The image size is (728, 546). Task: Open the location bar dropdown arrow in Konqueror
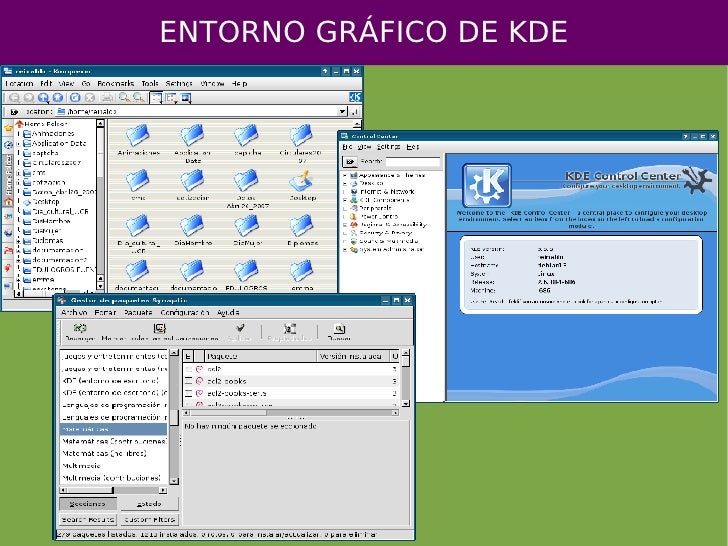point(342,111)
